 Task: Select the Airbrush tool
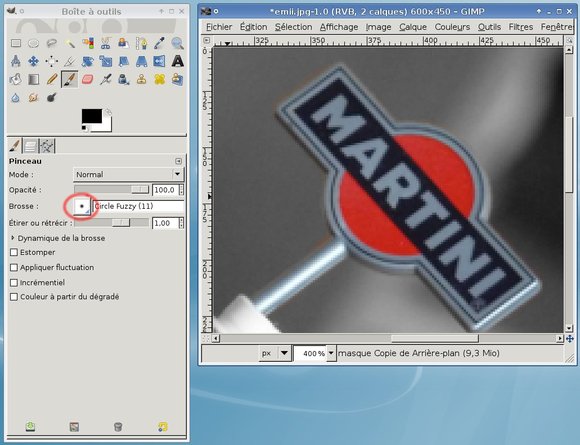coord(105,79)
